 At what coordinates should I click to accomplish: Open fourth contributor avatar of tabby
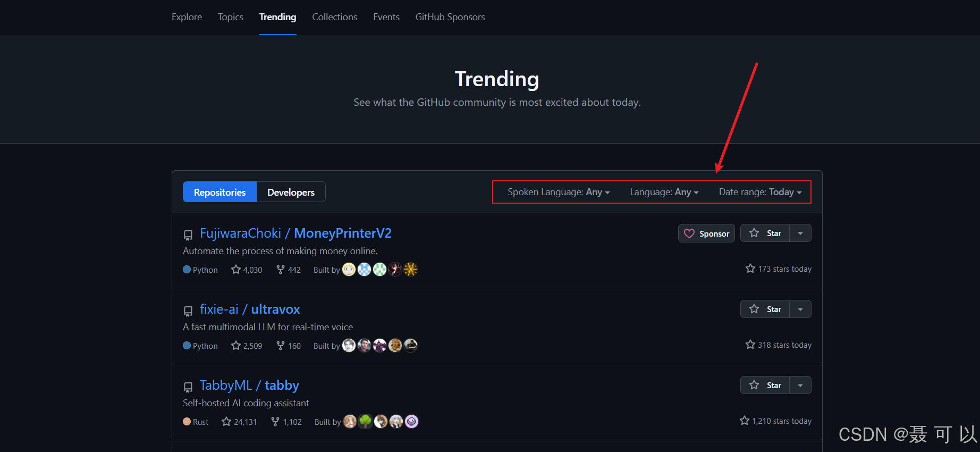396,422
